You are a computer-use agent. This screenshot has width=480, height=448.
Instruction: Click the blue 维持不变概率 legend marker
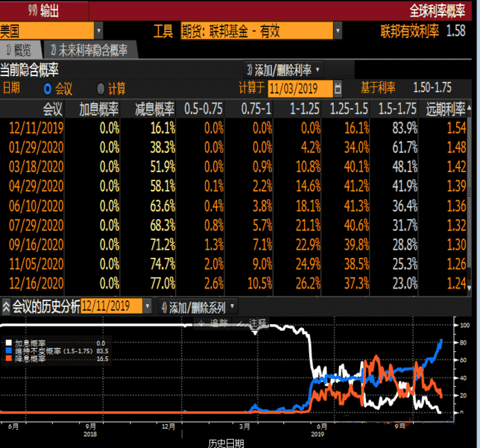pos(8,350)
